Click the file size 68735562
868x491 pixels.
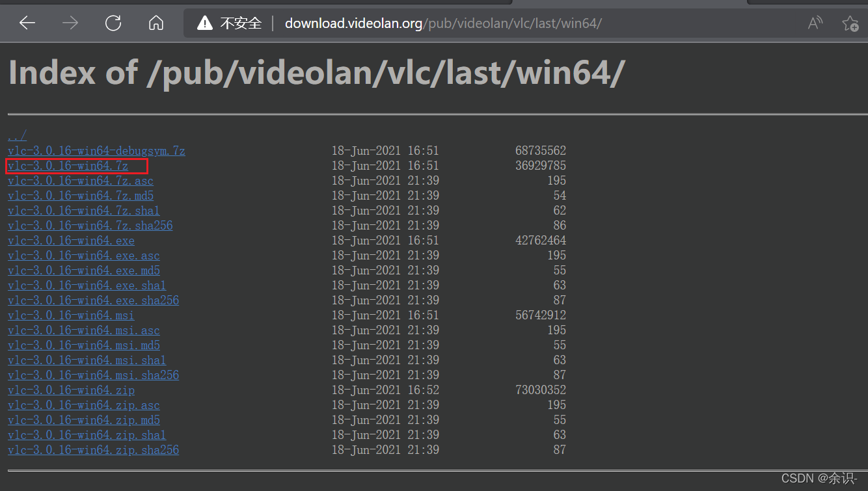[x=541, y=150]
